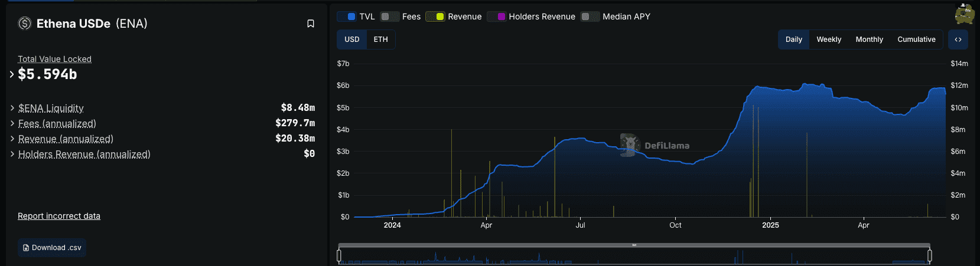Click the $14m right-axis label
Viewport: 980px width, 266px height.
[959, 64]
